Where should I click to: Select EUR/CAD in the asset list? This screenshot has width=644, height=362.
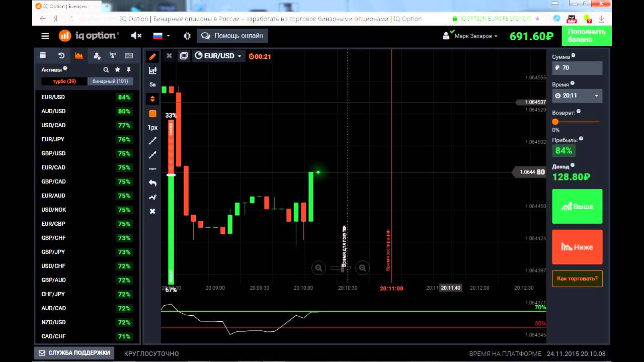point(87,167)
